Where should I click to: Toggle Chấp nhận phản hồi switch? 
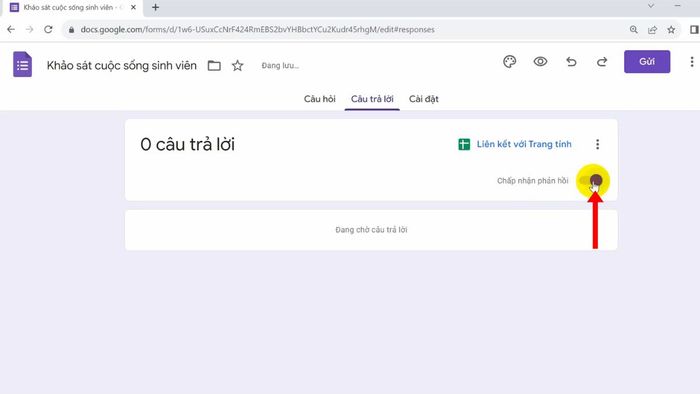coord(590,180)
